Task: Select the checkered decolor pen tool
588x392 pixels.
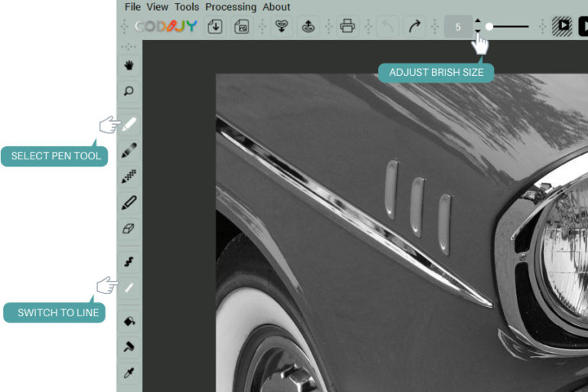Action: tap(129, 176)
